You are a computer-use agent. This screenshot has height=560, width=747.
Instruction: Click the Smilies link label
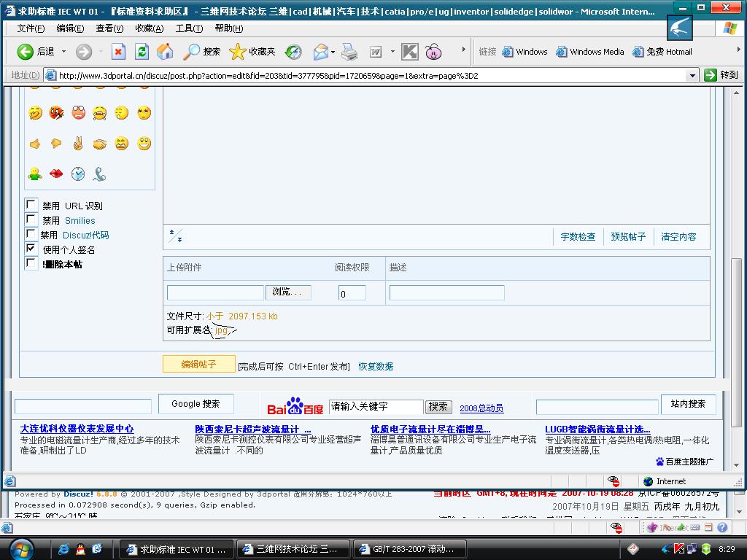(x=80, y=220)
